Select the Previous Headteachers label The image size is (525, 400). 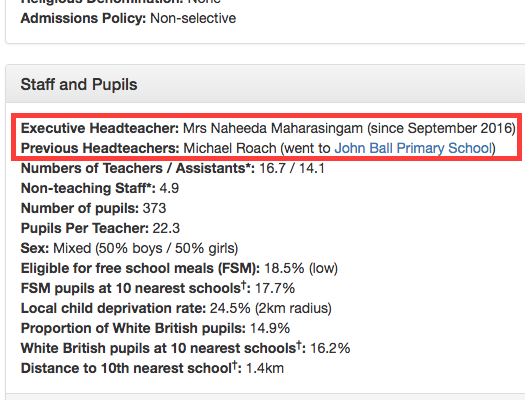click(100, 148)
